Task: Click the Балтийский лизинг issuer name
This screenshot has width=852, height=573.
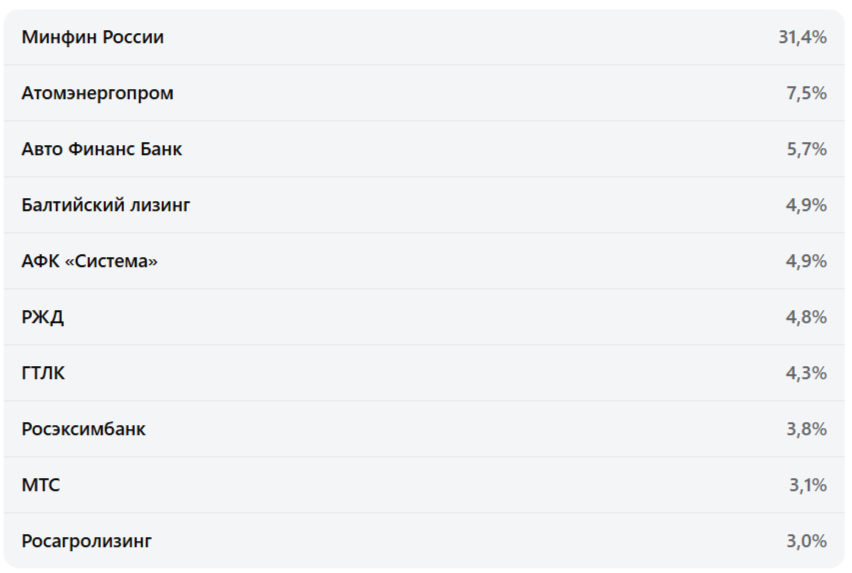Action: click(105, 205)
